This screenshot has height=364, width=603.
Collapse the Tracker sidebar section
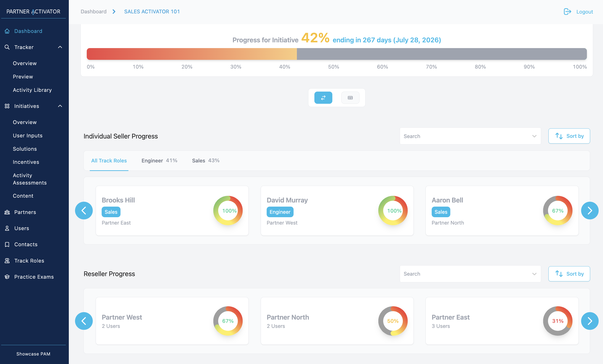coord(60,47)
